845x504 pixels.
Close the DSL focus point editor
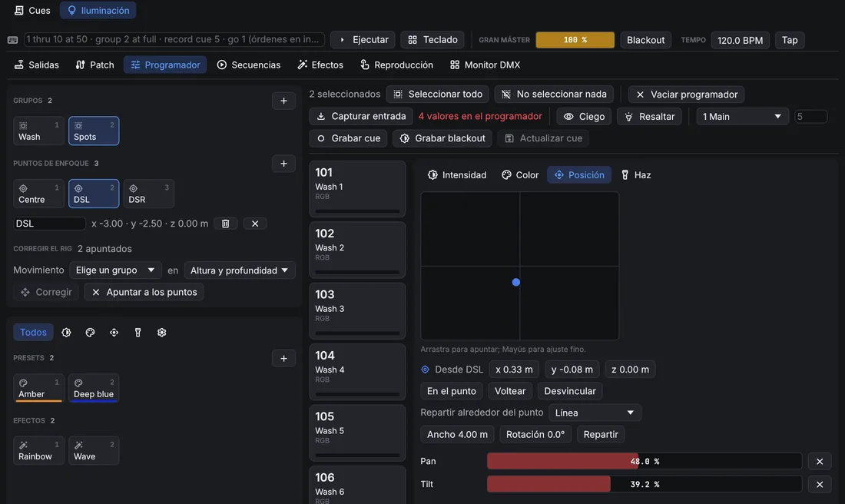(x=255, y=223)
